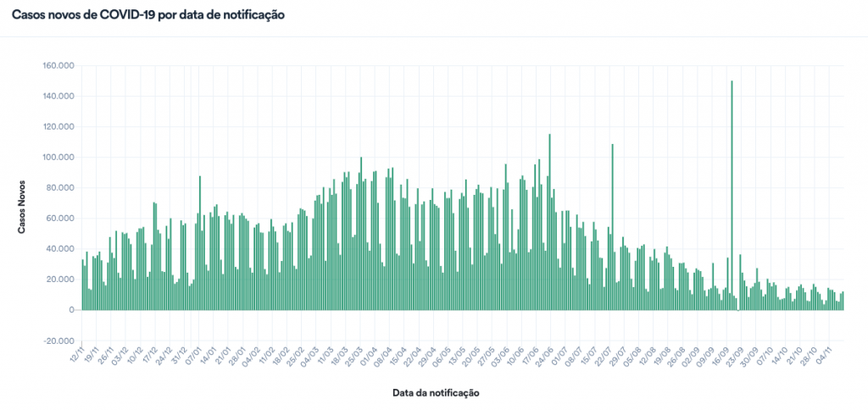The height and width of the screenshot is (410, 868).
Task: Click the 60.000 y-axis label
Action: point(60,219)
